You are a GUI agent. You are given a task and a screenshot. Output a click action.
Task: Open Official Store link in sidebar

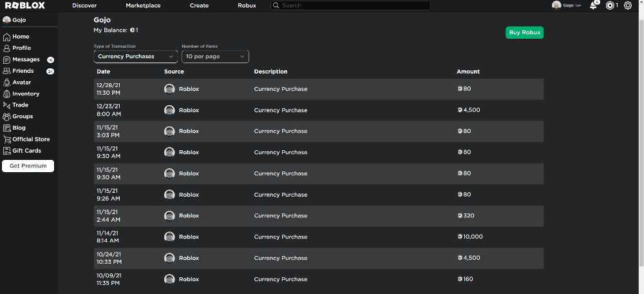(31, 139)
